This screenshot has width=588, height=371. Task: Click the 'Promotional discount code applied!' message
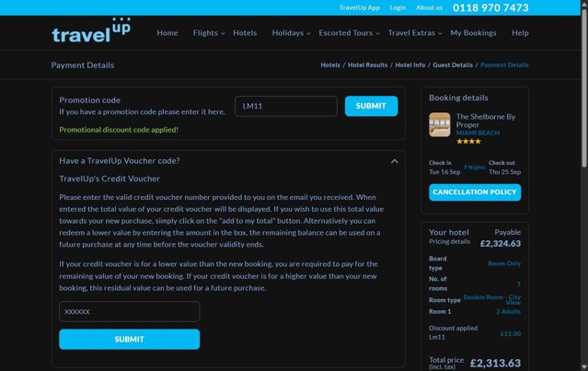[119, 130]
